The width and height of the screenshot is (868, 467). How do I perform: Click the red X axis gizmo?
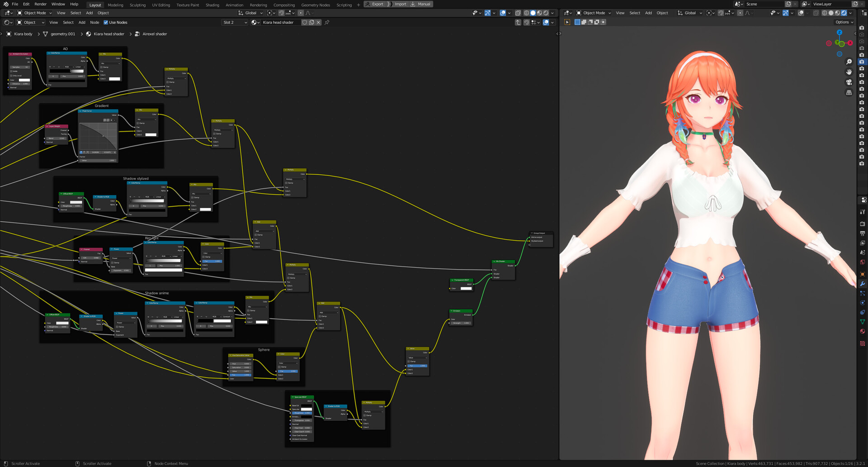tap(850, 43)
